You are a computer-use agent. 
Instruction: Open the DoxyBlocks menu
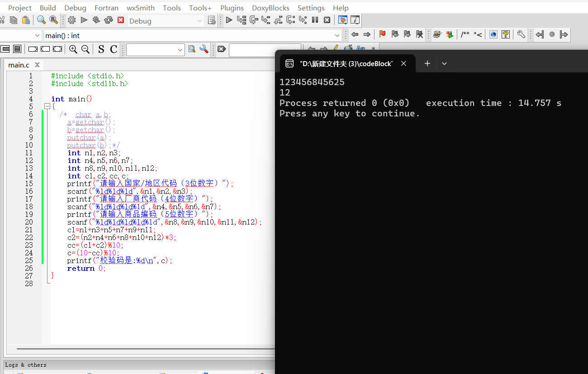pos(270,8)
